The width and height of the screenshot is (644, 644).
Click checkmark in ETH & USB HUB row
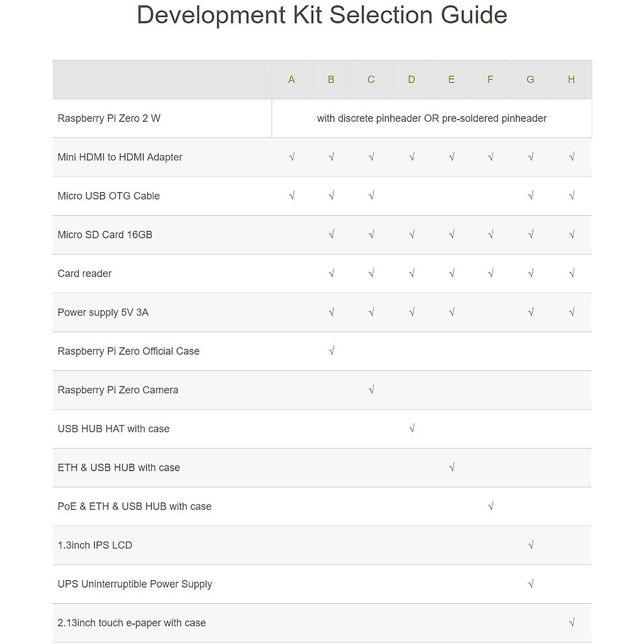(451, 467)
